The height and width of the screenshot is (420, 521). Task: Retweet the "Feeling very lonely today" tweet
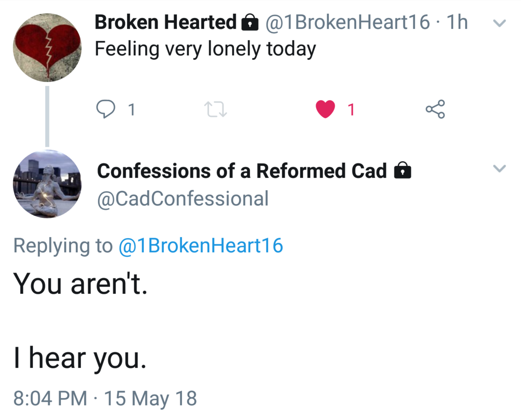point(216,109)
